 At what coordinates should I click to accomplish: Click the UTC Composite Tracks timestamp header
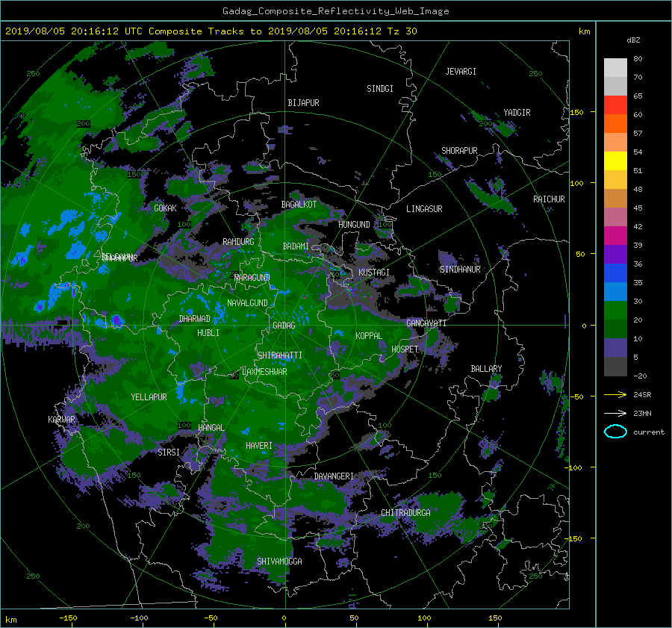211,31
